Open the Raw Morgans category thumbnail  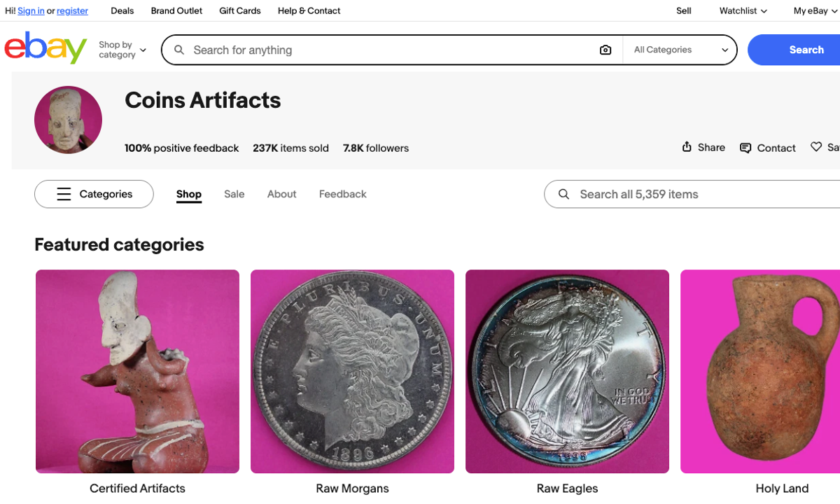[352, 371]
